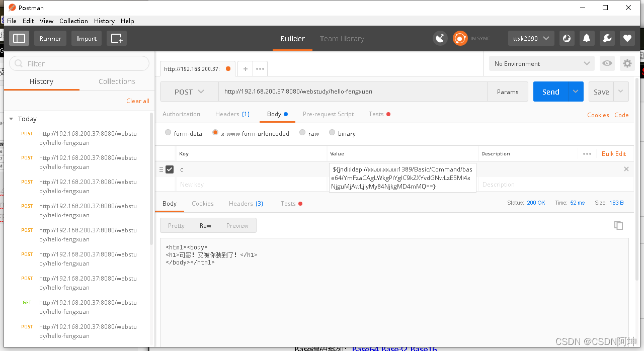
Task: Open tab options ellipsis menu
Action: point(260,69)
